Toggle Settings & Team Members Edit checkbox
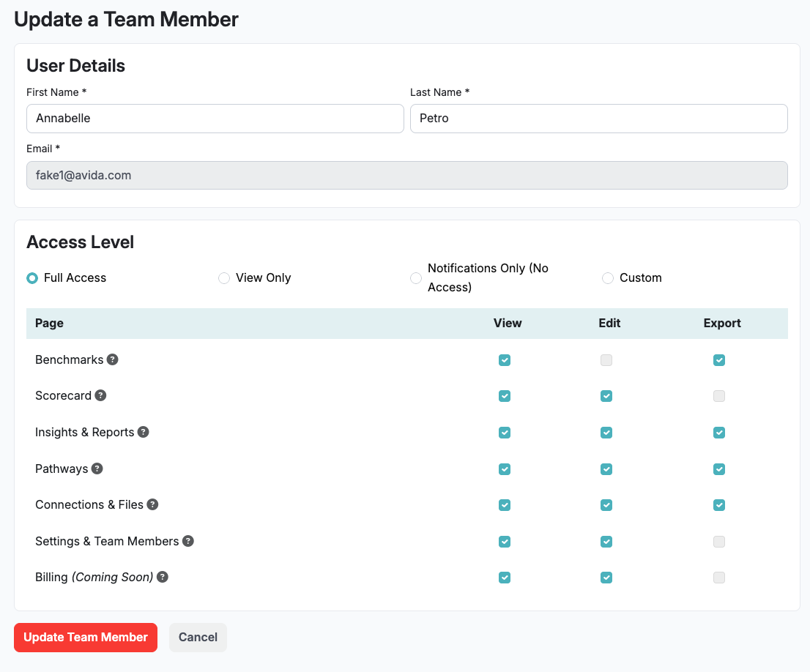 [x=606, y=542]
